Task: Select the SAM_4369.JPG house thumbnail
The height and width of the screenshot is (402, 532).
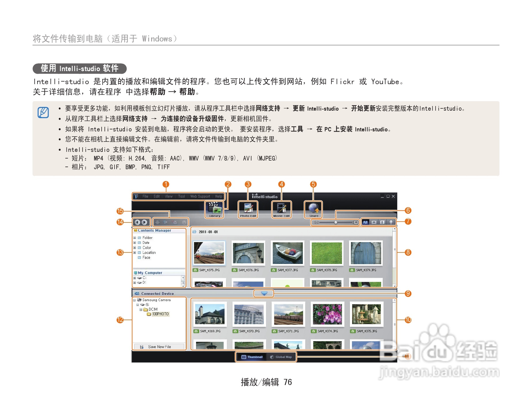Action: point(210,314)
